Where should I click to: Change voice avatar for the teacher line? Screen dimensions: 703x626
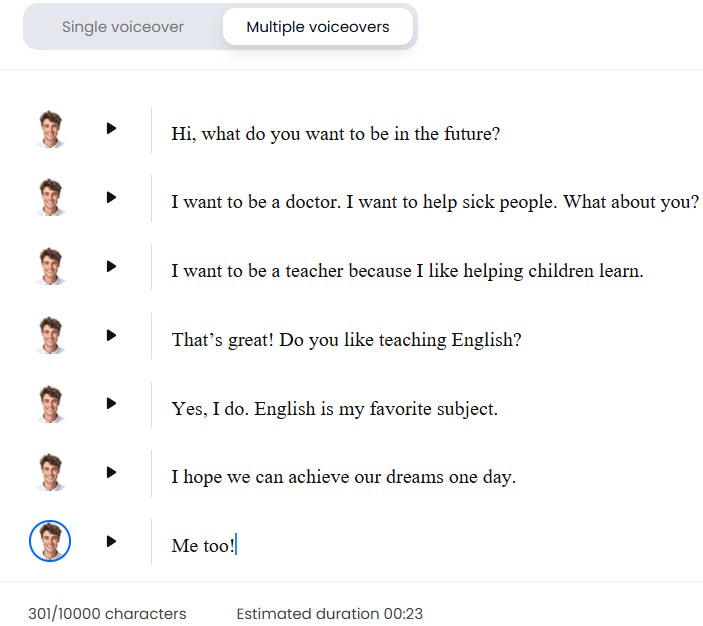pos(50,267)
